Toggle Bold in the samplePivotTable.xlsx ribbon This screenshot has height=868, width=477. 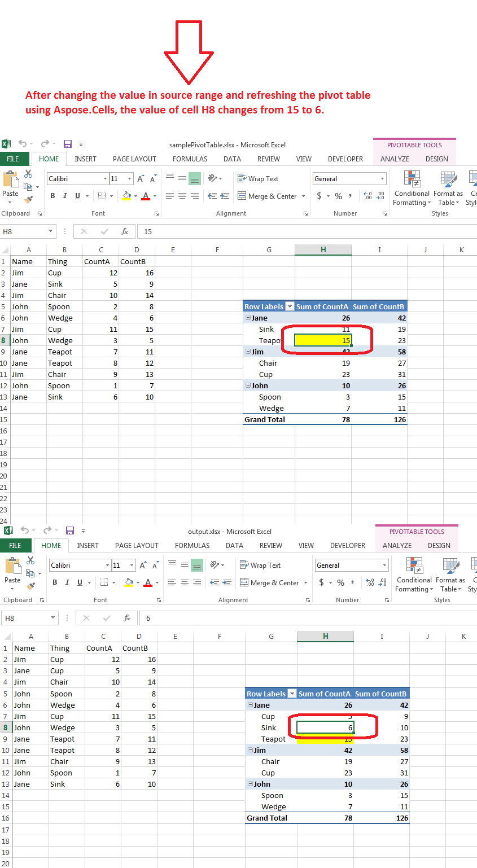pyautogui.click(x=52, y=196)
